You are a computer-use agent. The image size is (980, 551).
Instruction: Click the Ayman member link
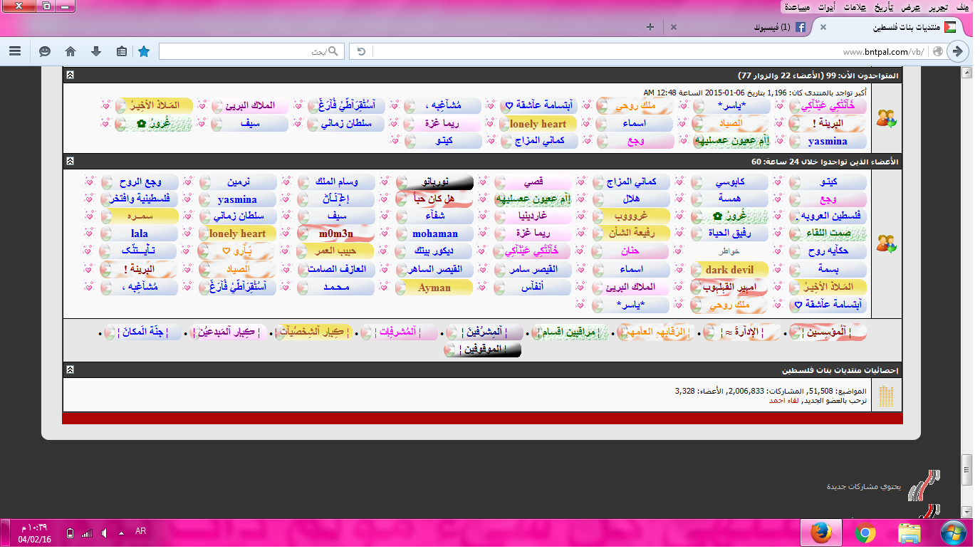[x=434, y=288]
